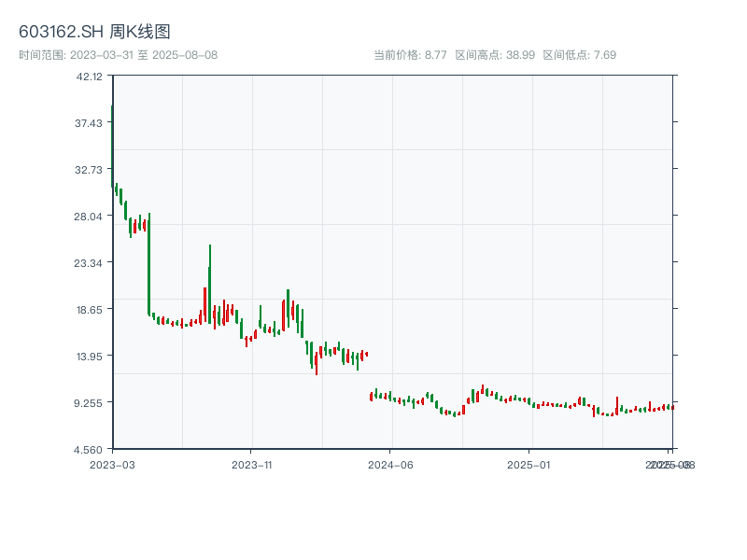Select the 32.73 y-axis price label
The height and width of the screenshot is (560, 747).
[x=90, y=170]
